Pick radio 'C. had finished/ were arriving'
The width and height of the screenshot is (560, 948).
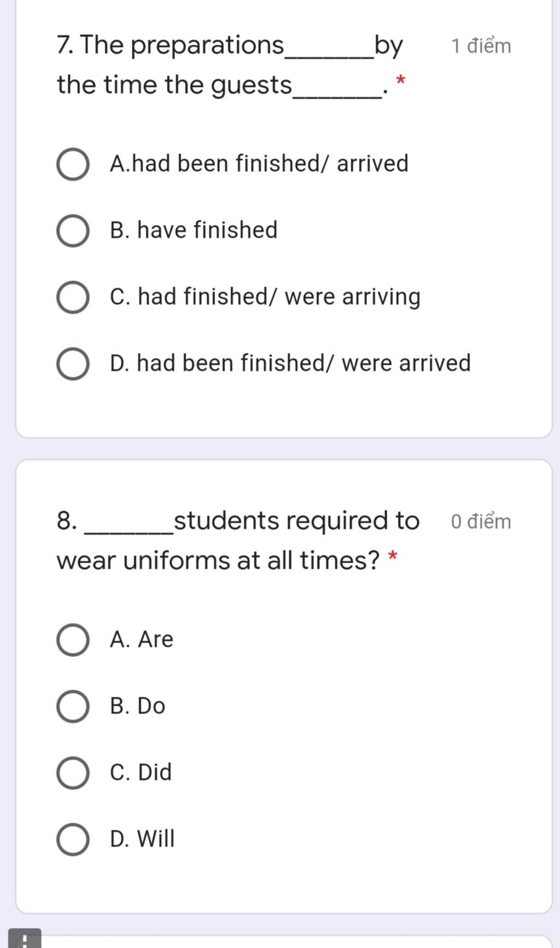click(73, 298)
